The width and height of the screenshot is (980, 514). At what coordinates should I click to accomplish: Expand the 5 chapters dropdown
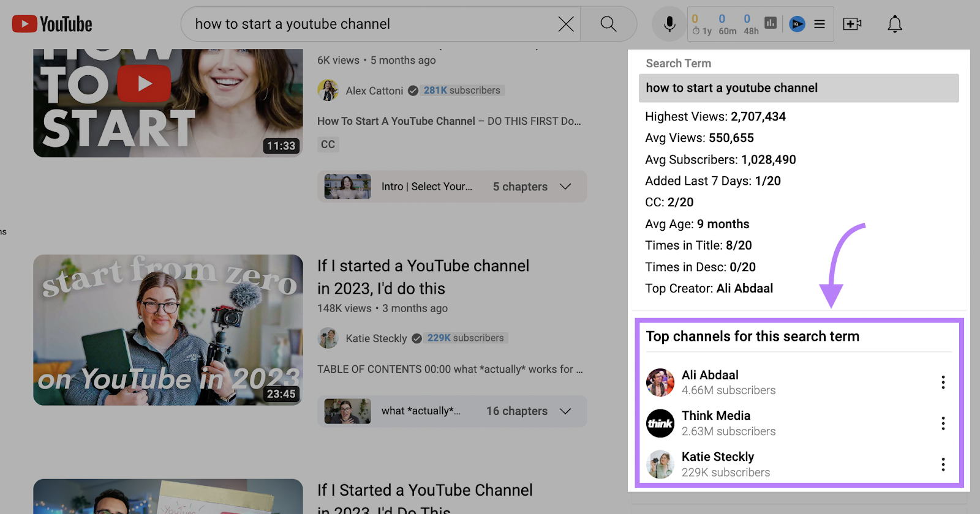[565, 187]
